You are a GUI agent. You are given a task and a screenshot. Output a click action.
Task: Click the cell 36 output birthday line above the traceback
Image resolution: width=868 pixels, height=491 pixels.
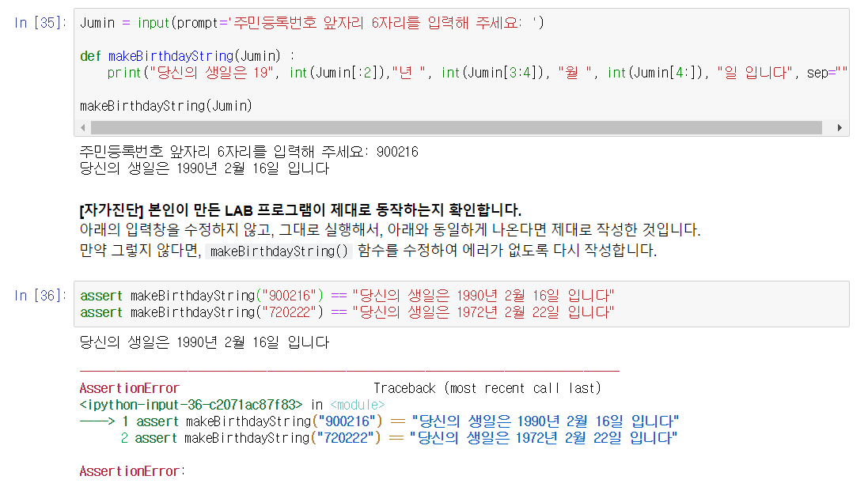pyautogui.click(x=204, y=342)
